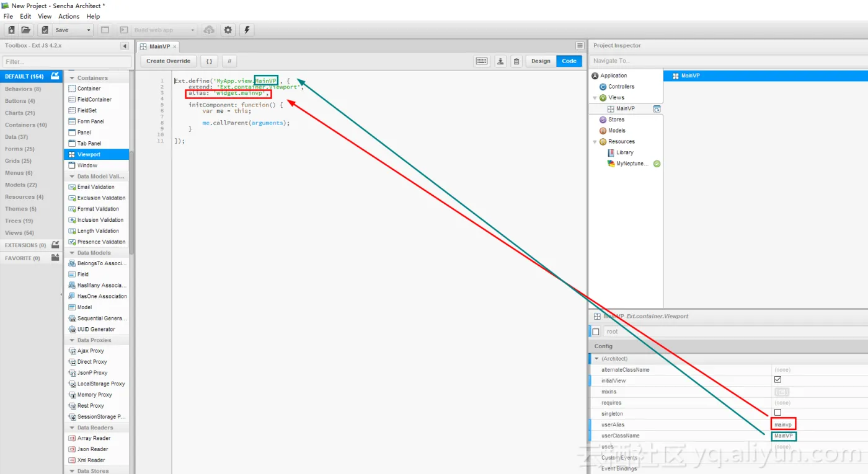
Task: Close the MainVP editor tab
Action: coord(175,46)
